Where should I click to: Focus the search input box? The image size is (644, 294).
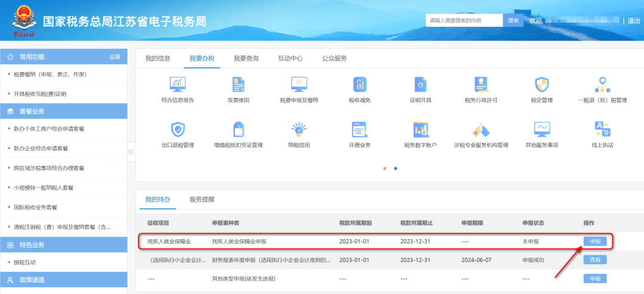point(464,20)
